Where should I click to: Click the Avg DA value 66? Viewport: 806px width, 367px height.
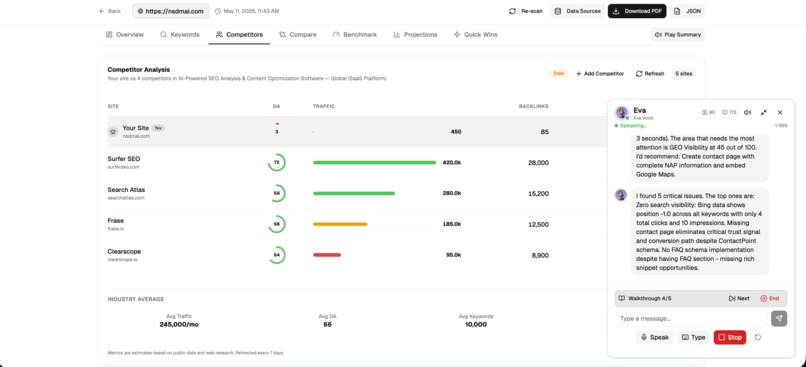coord(327,325)
